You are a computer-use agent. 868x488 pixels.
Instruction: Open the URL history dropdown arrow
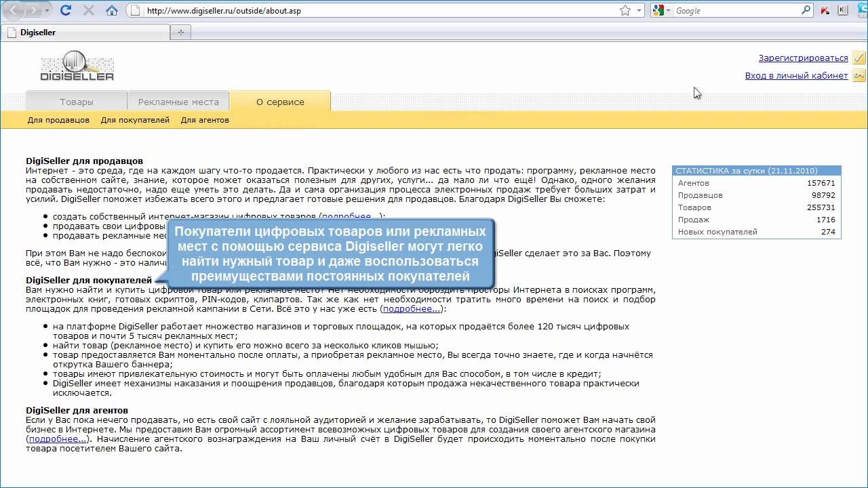tap(639, 11)
